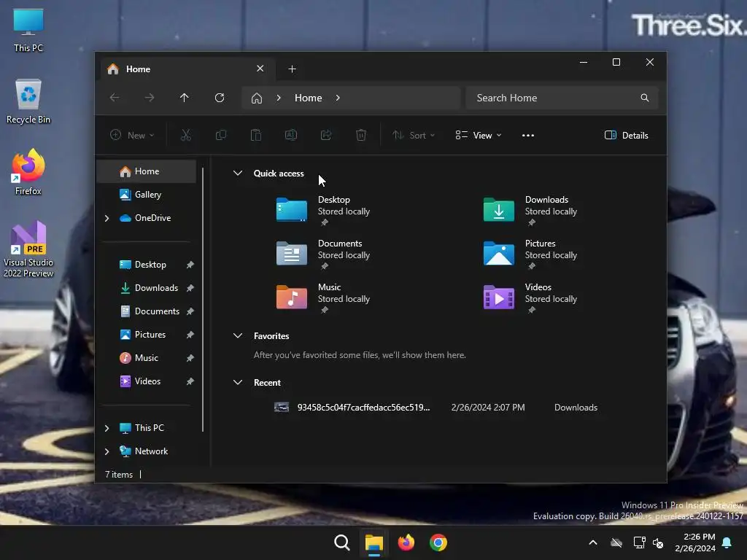This screenshot has height=560, width=747.
Task: Open the clock and date flyout
Action: coord(695,542)
